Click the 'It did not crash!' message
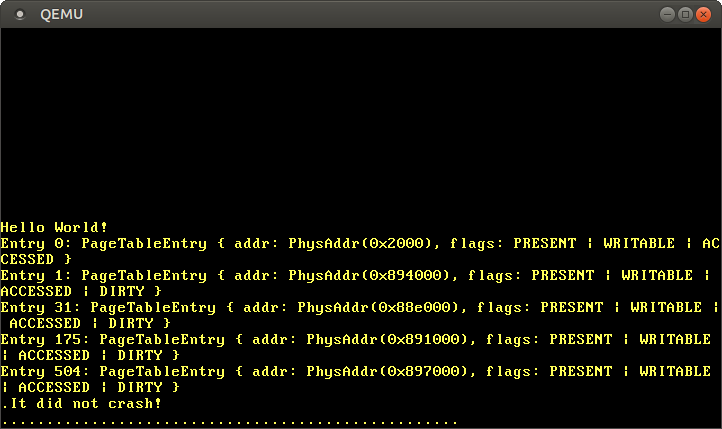The width and height of the screenshot is (722, 429). 85,403
